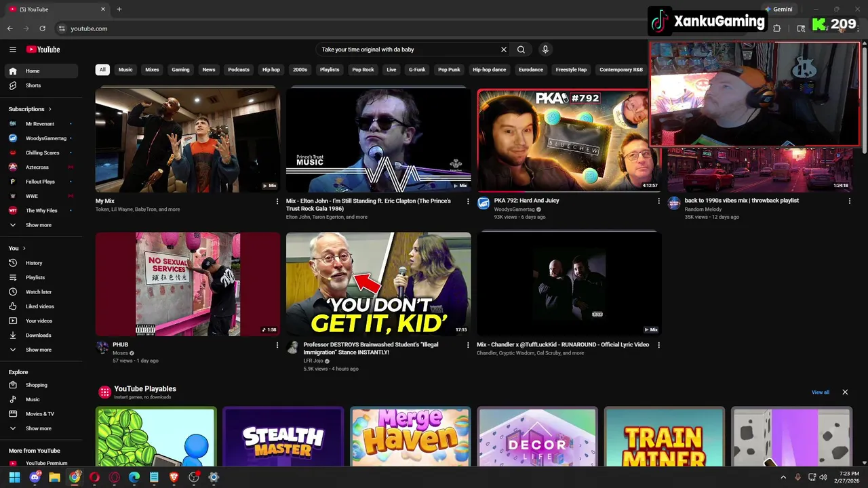Select the All filter chip

click(102, 70)
